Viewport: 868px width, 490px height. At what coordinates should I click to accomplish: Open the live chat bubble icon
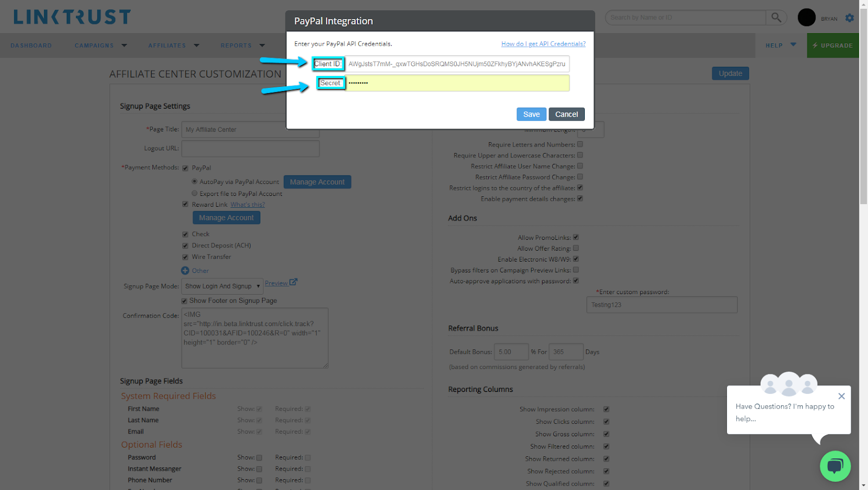point(835,466)
